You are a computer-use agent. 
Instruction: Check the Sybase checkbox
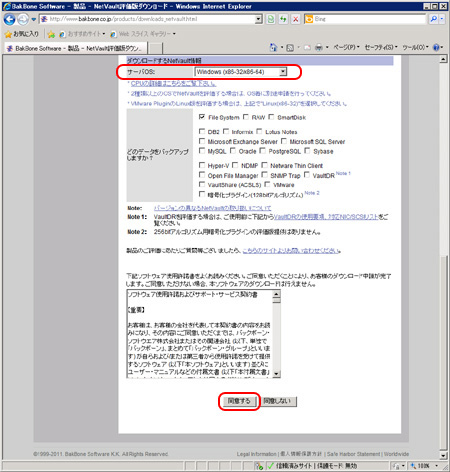tap(307, 151)
